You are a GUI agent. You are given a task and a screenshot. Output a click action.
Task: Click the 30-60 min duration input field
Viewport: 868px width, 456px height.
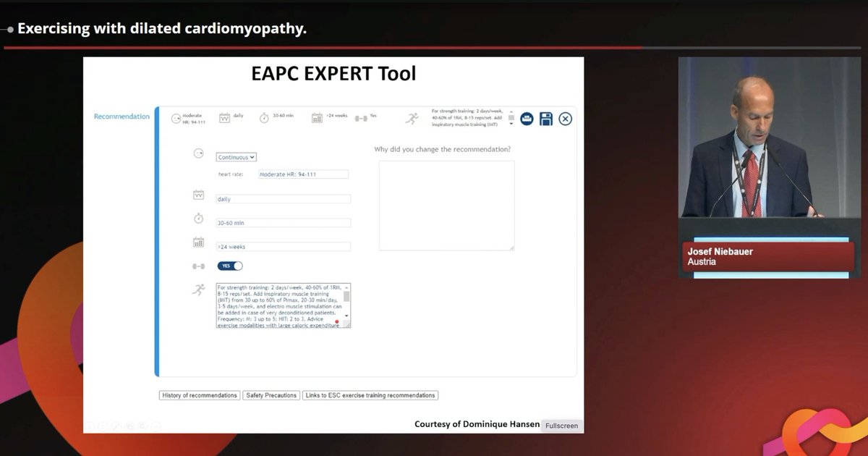click(284, 223)
